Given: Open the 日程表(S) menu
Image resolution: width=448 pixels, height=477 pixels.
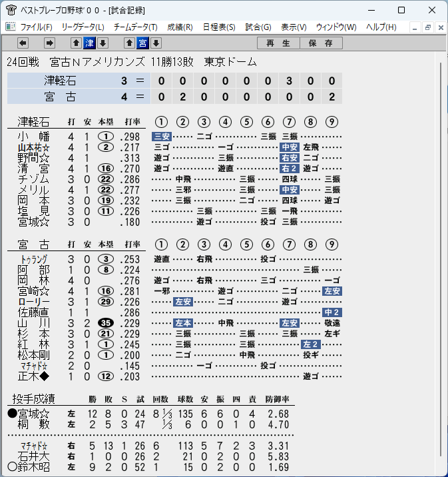Looking at the screenshot, I should click(219, 27).
